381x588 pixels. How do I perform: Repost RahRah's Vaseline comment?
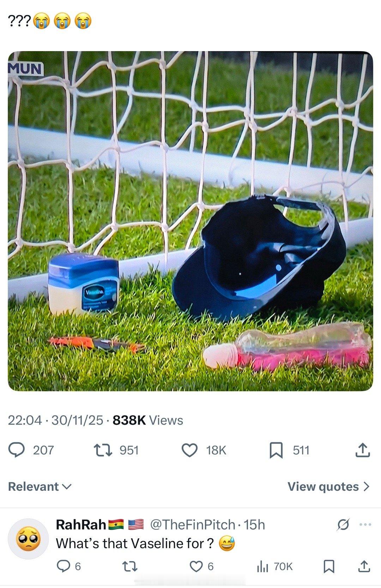[129, 566]
